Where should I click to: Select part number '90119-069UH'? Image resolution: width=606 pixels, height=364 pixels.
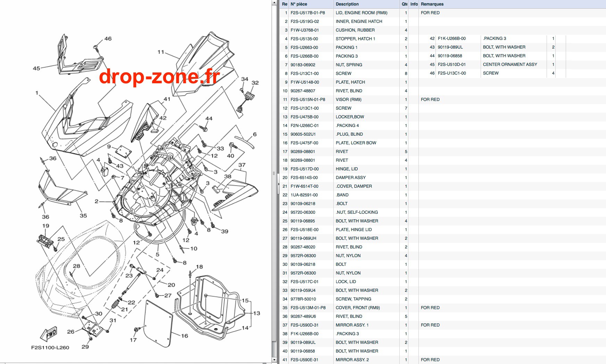click(x=303, y=238)
